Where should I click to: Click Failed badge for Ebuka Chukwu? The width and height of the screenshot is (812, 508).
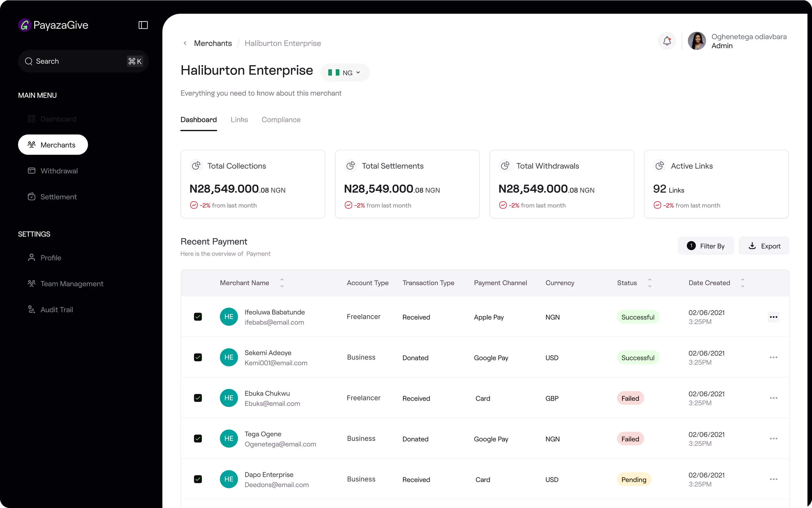630,399
